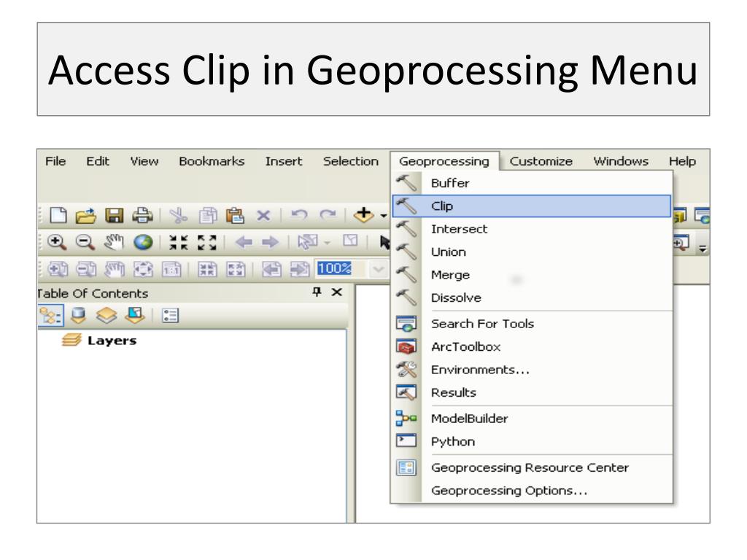Image resolution: width=747 pixels, height=560 pixels.
Task: Toggle List By Drawing Order view
Action: pos(50,315)
